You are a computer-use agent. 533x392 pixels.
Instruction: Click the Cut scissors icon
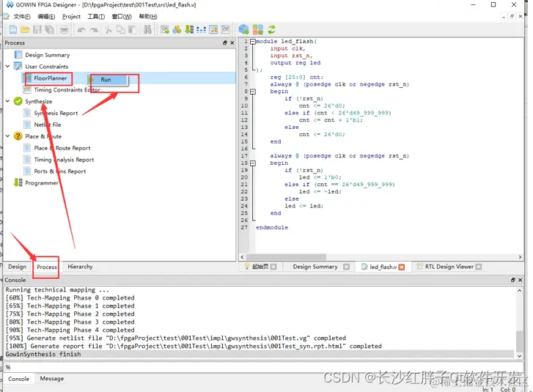pyautogui.click(x=108, y=30)
